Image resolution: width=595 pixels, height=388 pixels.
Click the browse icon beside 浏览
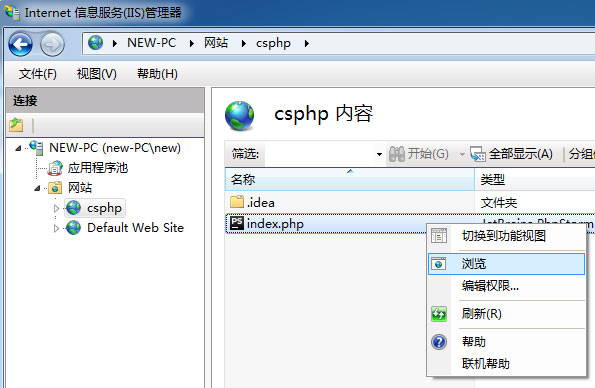click(x=439, y=264)
